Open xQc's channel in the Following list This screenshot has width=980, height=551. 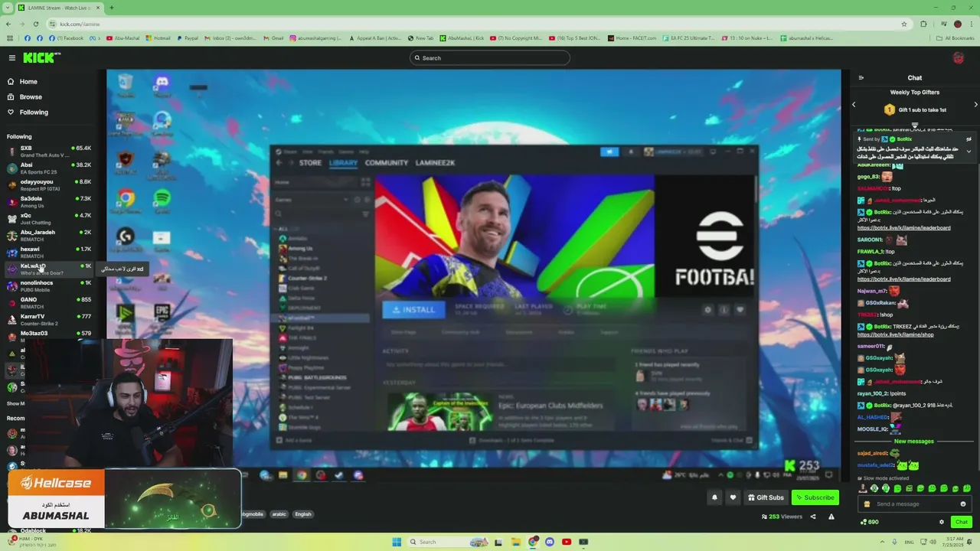coord(49,219)
